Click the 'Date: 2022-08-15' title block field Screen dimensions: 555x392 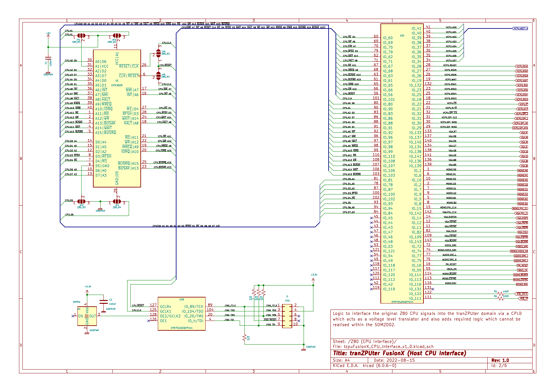tap(394, 360)
